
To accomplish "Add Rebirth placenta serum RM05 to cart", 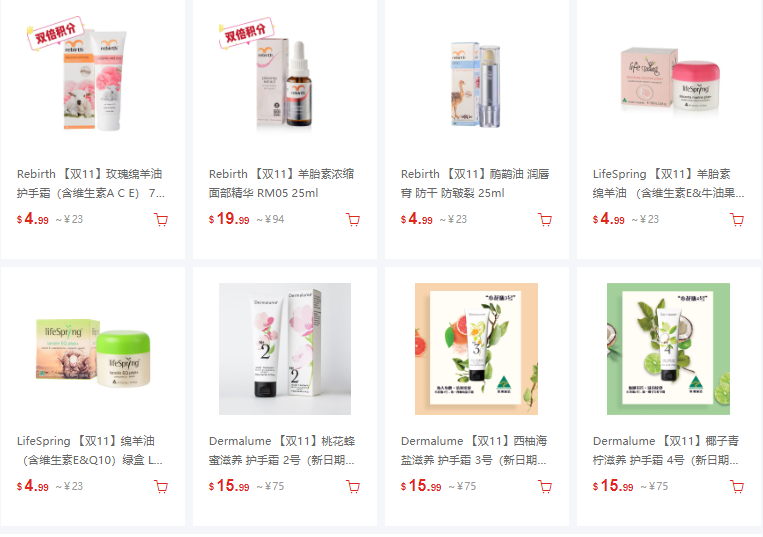I will click(x=353, y=220).
